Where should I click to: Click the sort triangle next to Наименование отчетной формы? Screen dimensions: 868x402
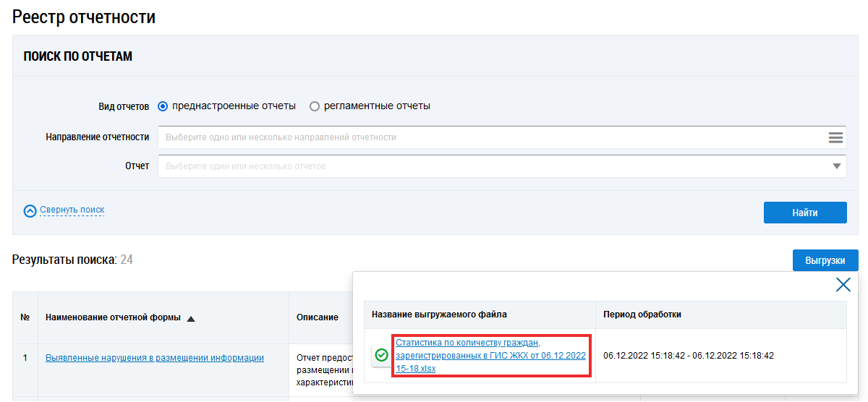191,318
